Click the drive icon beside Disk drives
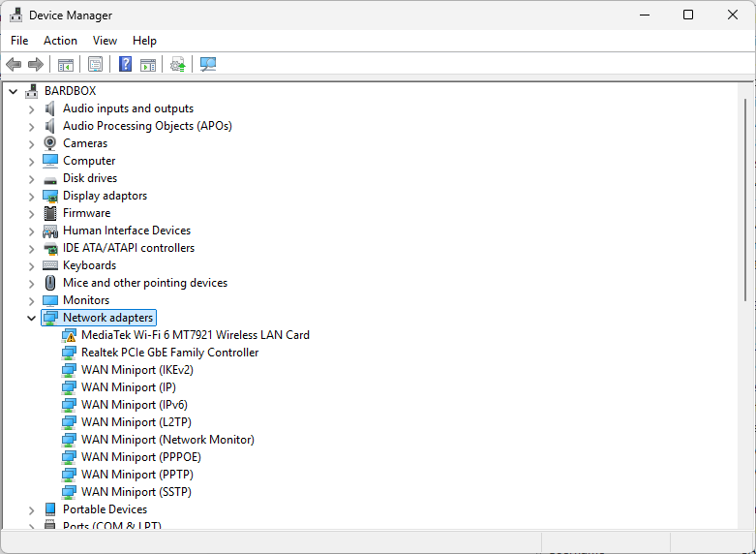This screenshot has width=756, height=554. [50, 179]
